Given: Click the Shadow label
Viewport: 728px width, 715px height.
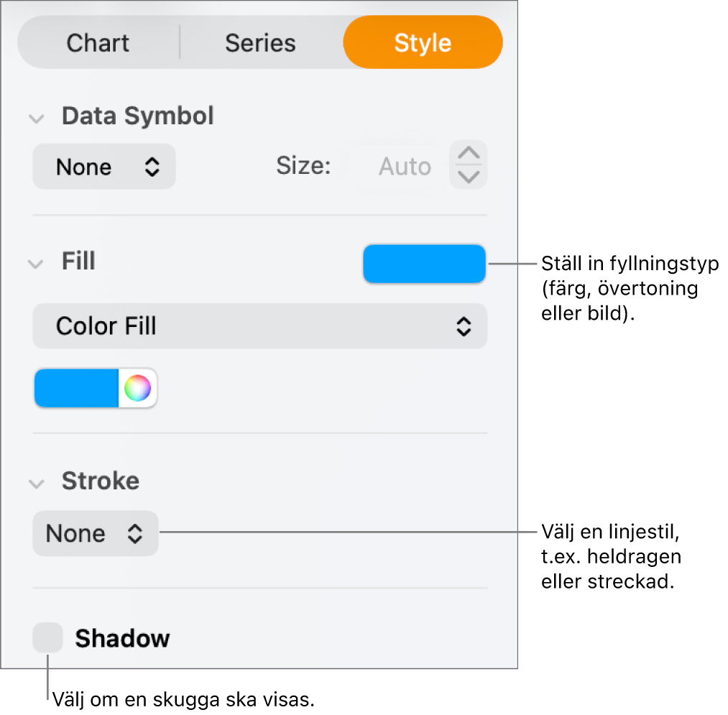Looking at the screenshot, I should [x=122, y=638].
